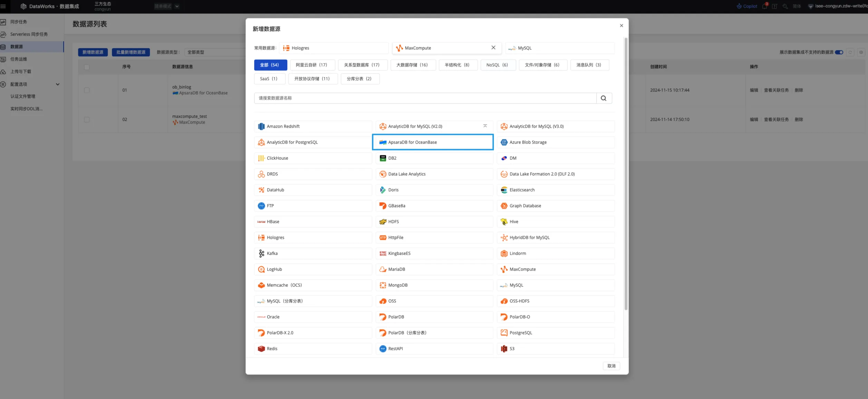Click the 批量新增数据源 button
Image resolution: width=868 pixels, height=399 pixels.
click(131, 52)
